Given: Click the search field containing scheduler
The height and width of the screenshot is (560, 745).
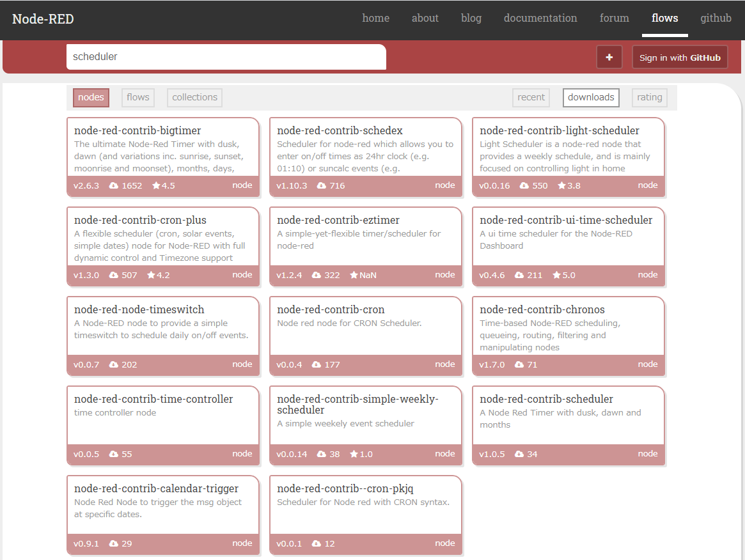Looking at the screenshot, I should [226, 57].
